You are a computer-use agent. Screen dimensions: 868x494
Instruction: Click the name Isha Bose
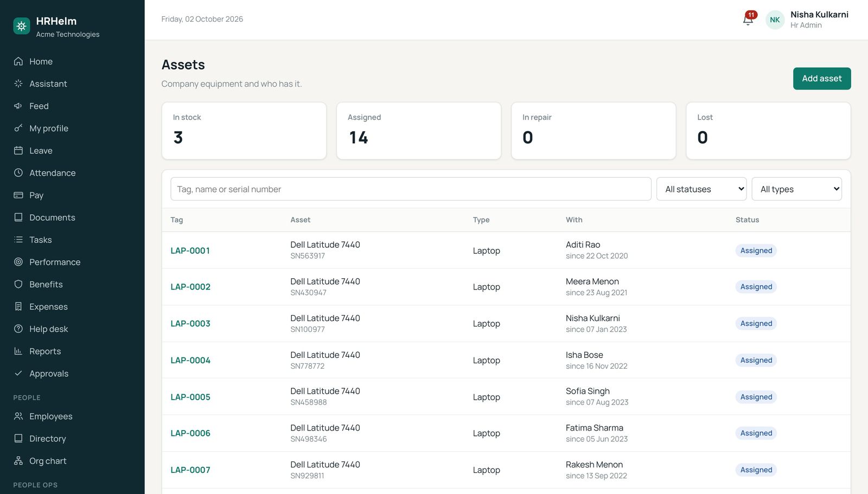[584, 355]
